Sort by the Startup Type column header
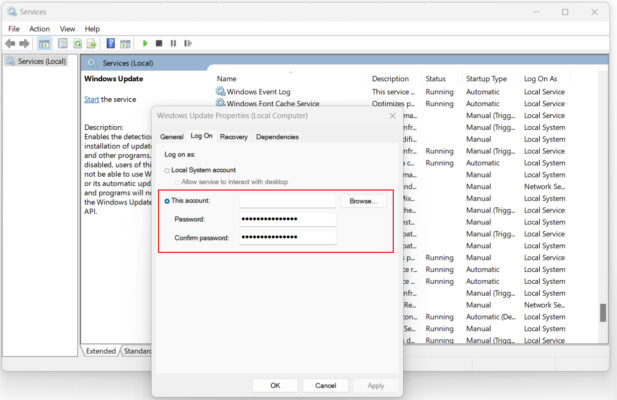The image size is (617, 400). (486, 79)
